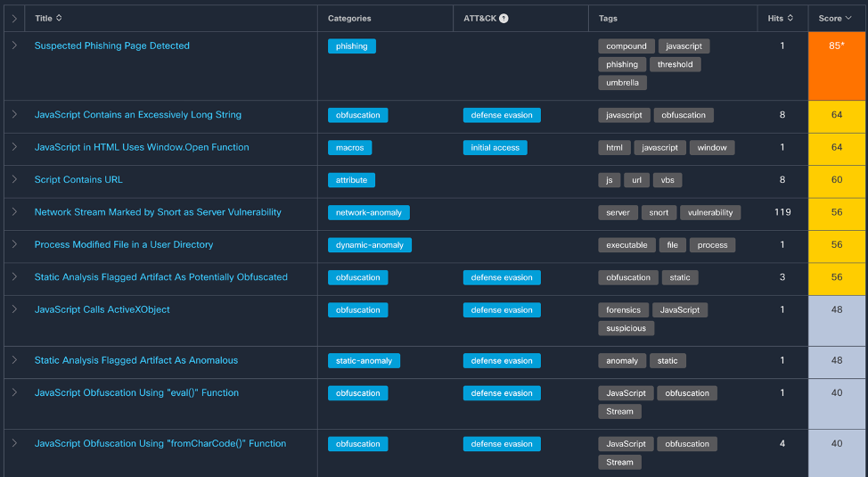Click the phishing category badge

(351, 46)
